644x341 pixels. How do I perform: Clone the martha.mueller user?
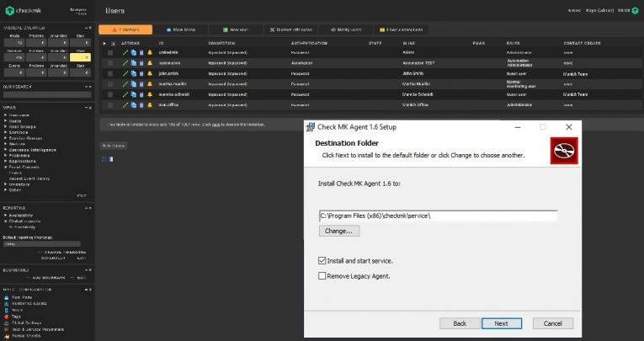click(x=134, y=84)
